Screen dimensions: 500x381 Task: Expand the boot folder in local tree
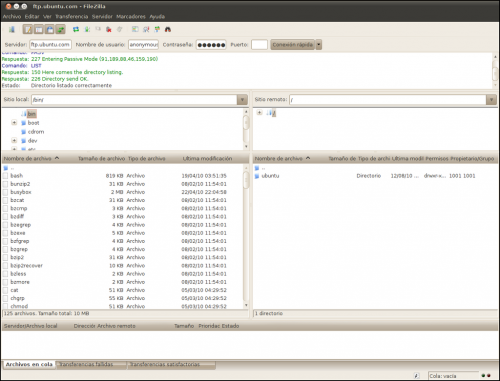(14, 123)
